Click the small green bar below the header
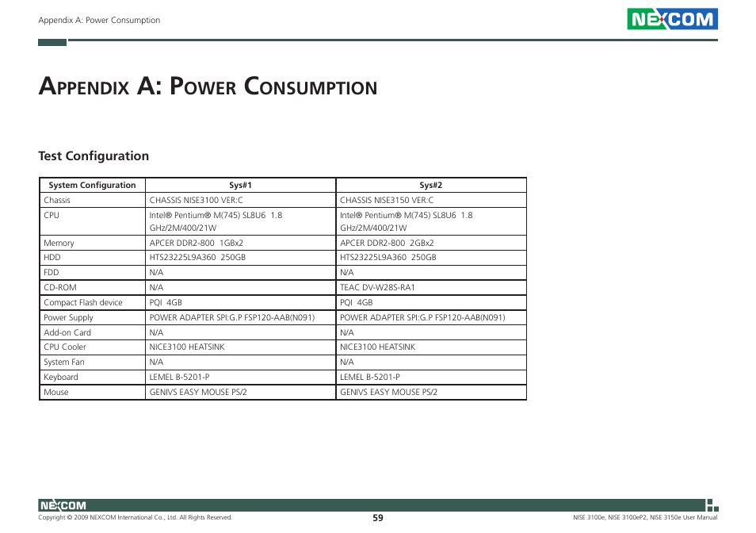The height and width of the screenshot is (533, 756). click(52, 42)
